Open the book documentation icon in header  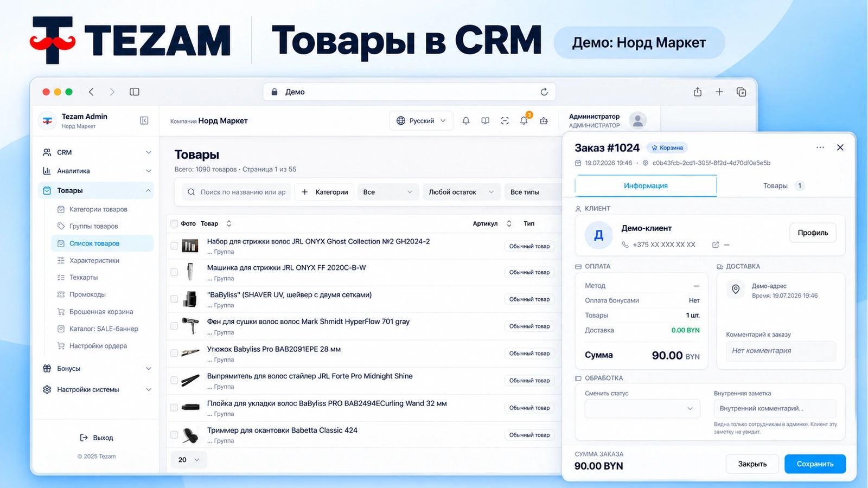click(486, 121)
